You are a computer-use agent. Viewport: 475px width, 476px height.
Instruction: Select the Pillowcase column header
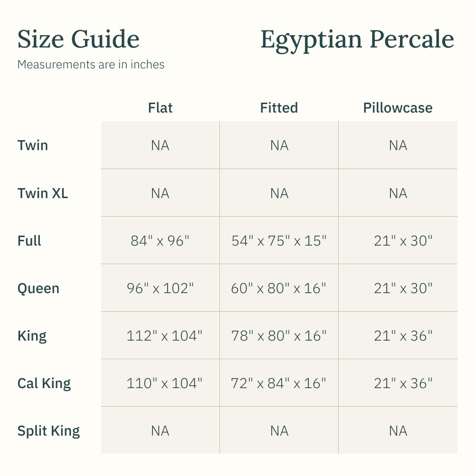398,108
